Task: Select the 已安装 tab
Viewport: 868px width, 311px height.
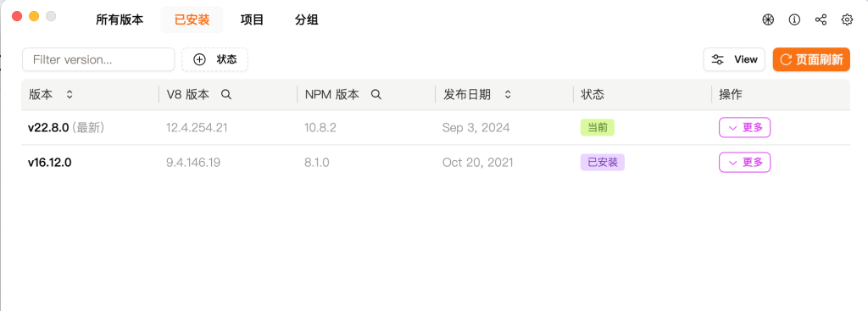Action: [x=192, y=20]
